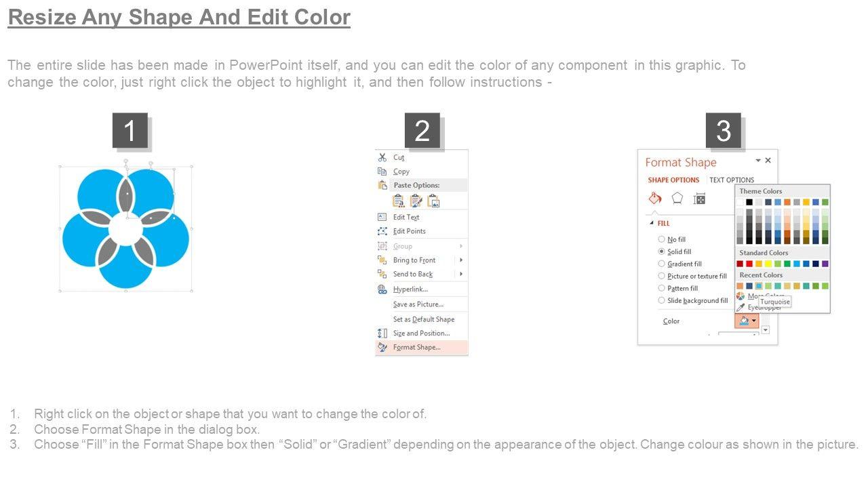Open the Fill & Line paint bucket tab
Viewport: 868px width, 488px height.
(x=655, y=198)
